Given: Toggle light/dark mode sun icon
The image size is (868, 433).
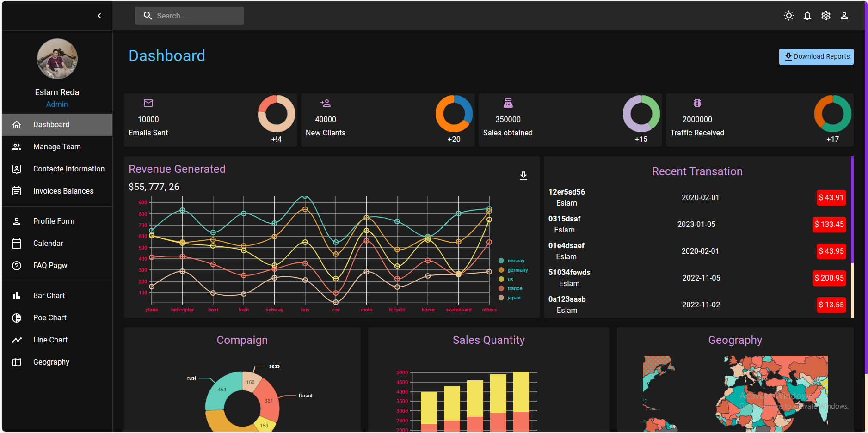Looking at the screenshot, I should pyautogui.click(x=788, y=16).
